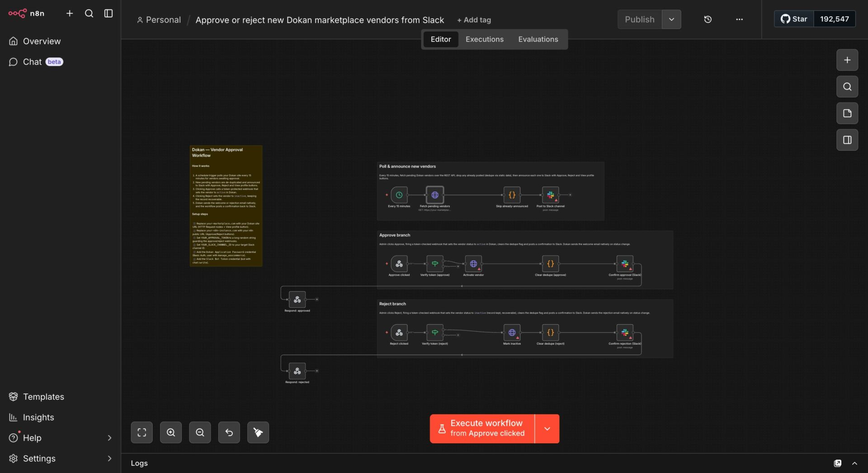
Task: Select the Respond: rejected node
Action: click(x=297, y=371)
